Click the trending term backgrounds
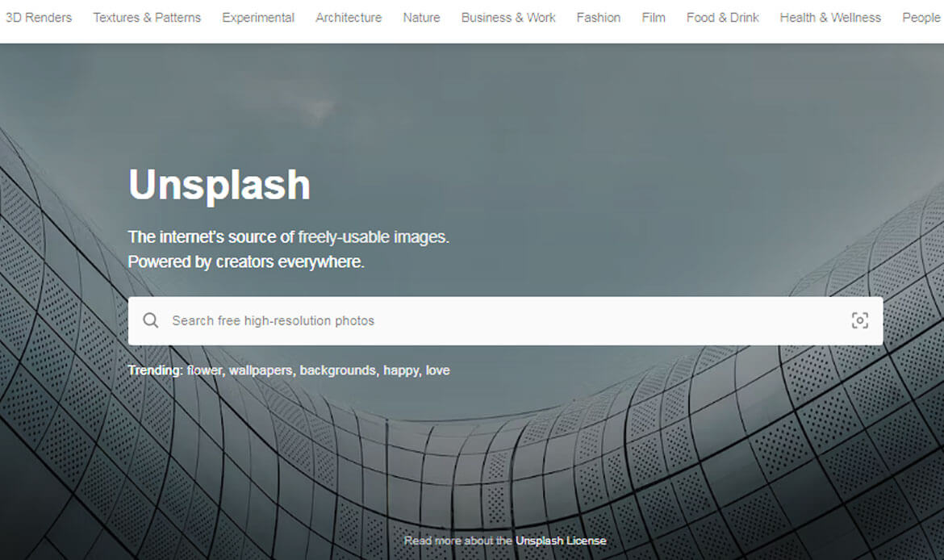The image size is (944, 560). tap(339, 370)
